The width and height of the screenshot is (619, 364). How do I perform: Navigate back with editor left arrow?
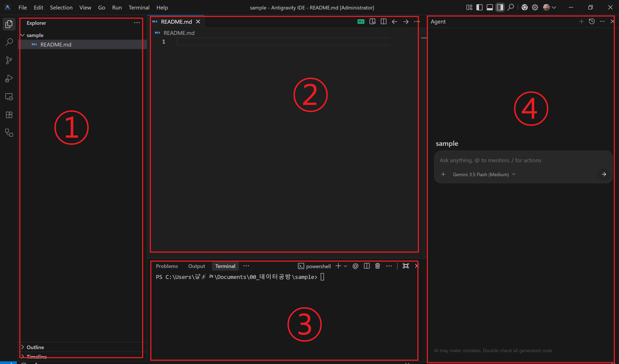point(395,22)
